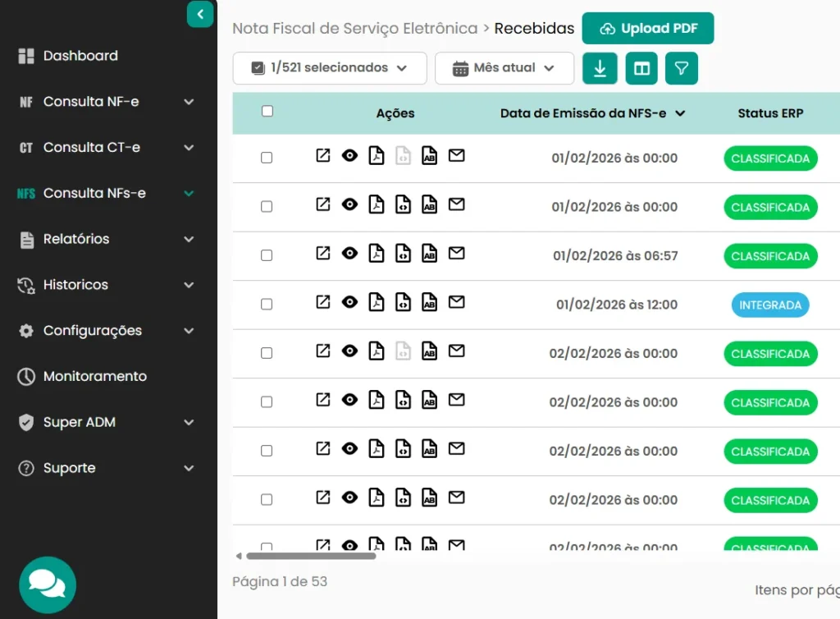Image resolution: width=840 pixels, height=619 pixels.
Task: Click the download icon button in toolbar
Action: point(600,68)
